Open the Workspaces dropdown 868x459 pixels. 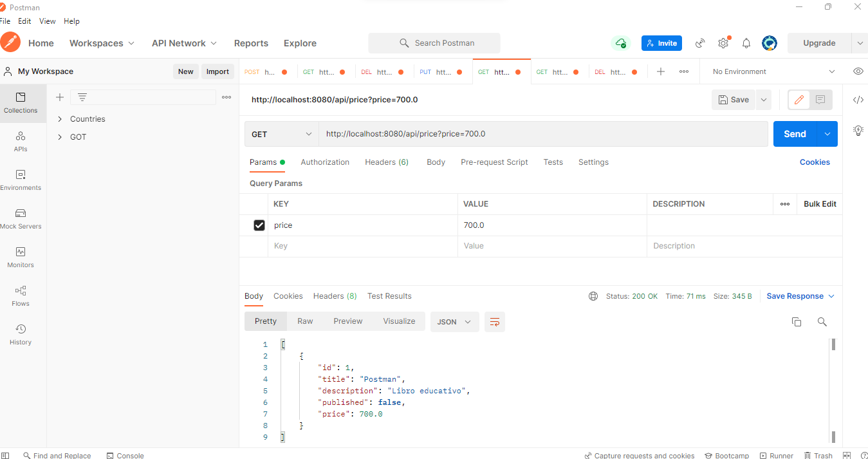tap(102, 43)
